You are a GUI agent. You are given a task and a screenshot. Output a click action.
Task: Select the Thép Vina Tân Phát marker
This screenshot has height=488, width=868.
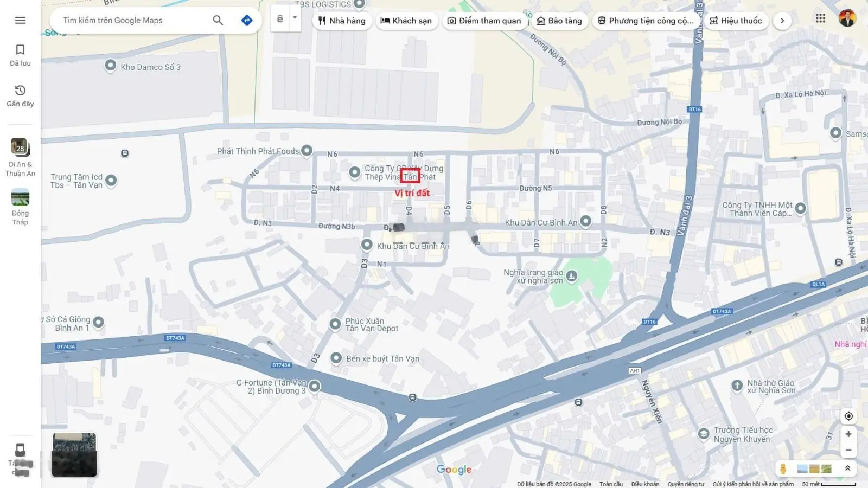click(x=354, y=172)
